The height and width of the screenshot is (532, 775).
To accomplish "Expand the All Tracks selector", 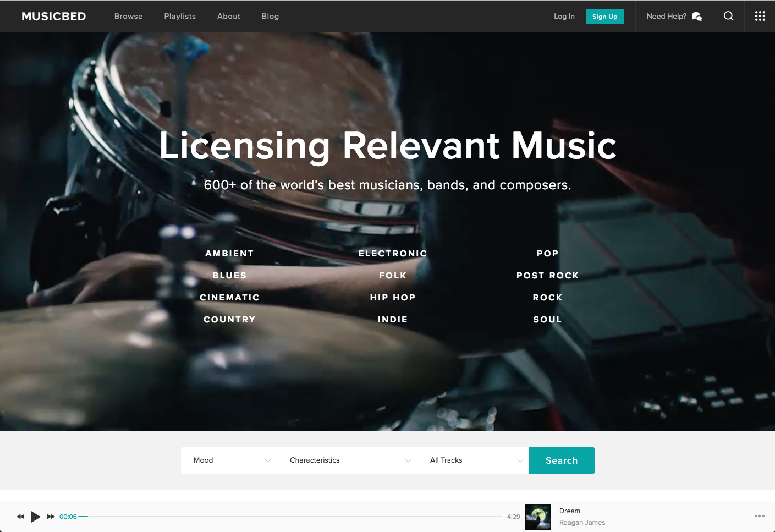I will [x=473, y=460].
